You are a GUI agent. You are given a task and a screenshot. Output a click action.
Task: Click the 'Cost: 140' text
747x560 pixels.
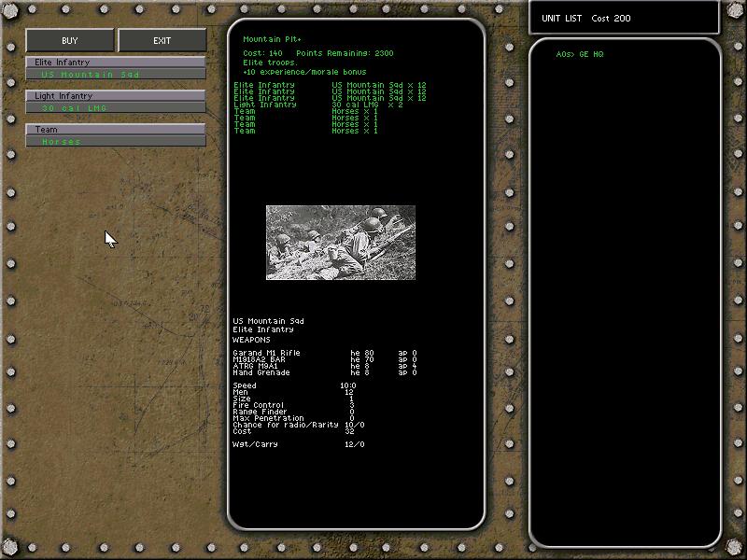pos(262,53)
